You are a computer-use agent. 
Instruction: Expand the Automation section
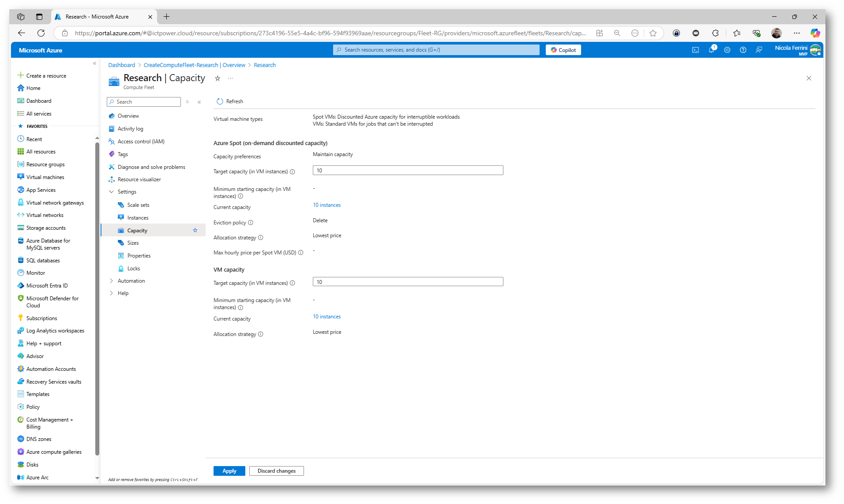[112, 281]
